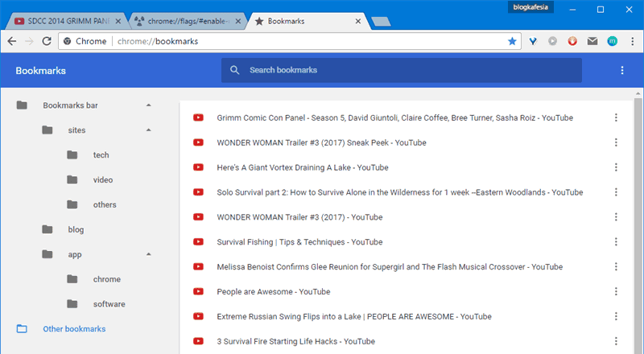Open more options for Survival Fishing bookmark

point(616,242)
